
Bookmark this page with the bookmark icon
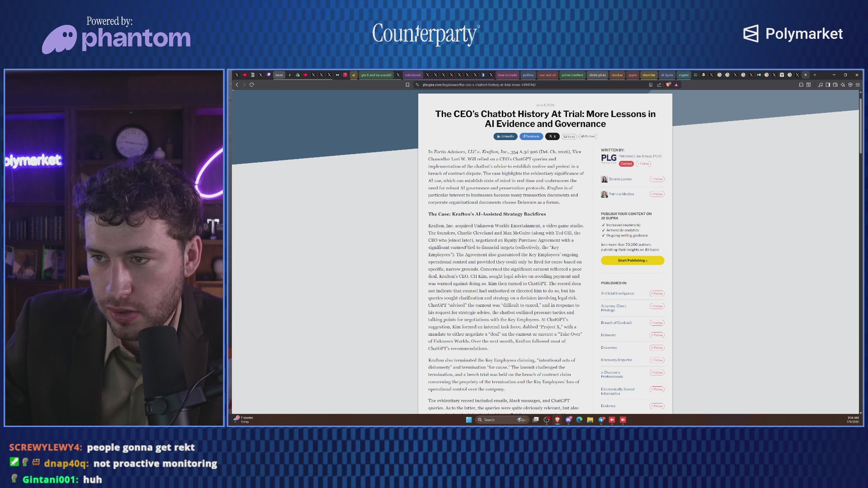tap(407, 84)
